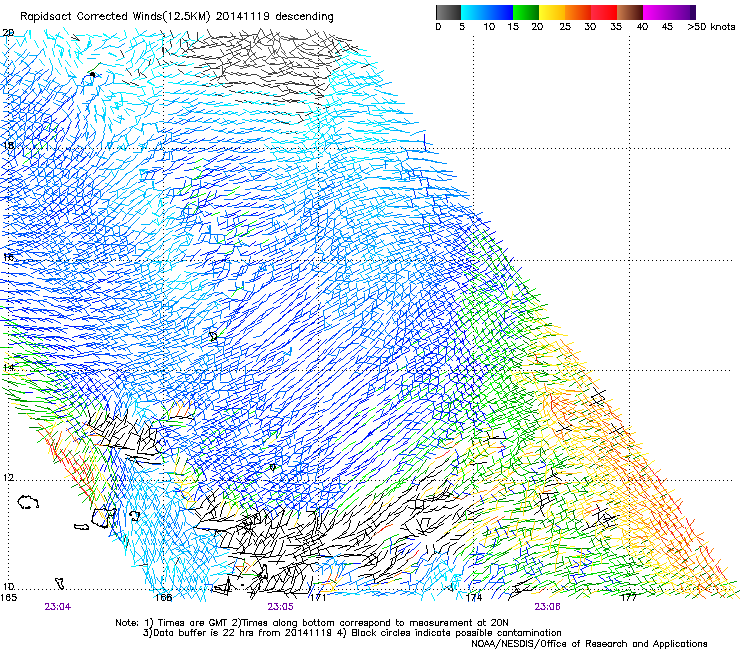Pick the brown 35-40 knots legend swatch

(630, 12)
